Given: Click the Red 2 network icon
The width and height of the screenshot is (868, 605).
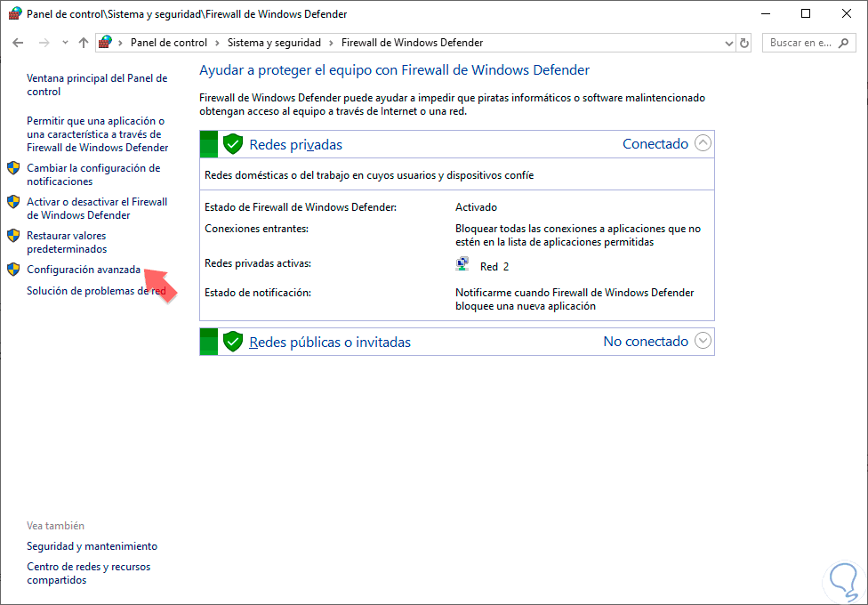Looking at the screenshot, I should (x=462, y=265).
